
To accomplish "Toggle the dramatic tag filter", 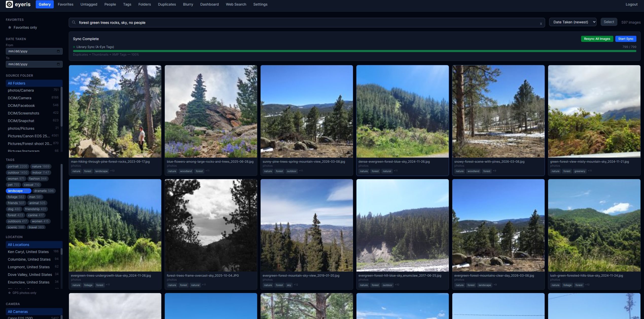I will click(44, 191).
